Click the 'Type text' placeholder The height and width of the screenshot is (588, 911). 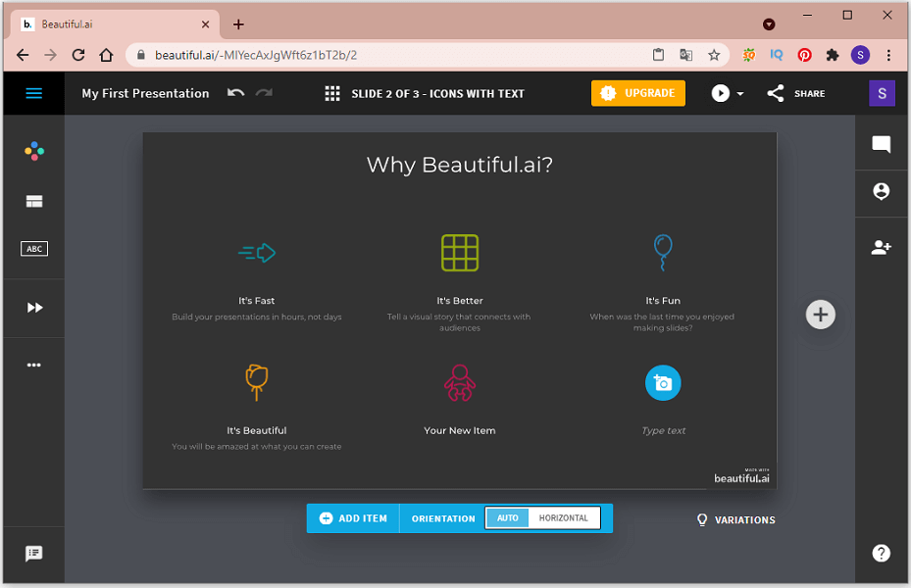click(x=663, y=430)
